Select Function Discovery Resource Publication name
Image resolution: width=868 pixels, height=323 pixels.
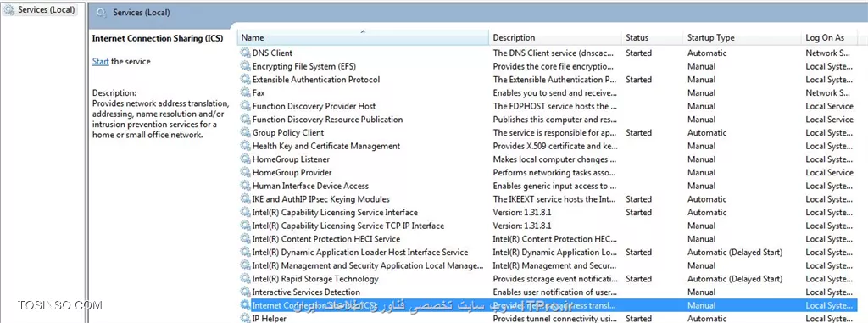328,120
